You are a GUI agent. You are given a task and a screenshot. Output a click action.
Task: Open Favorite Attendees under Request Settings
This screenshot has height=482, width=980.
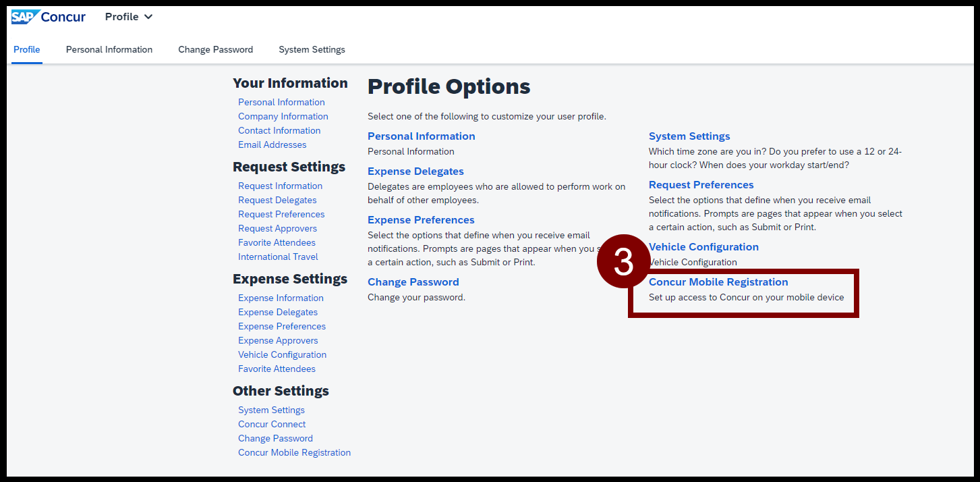point(277,242)
